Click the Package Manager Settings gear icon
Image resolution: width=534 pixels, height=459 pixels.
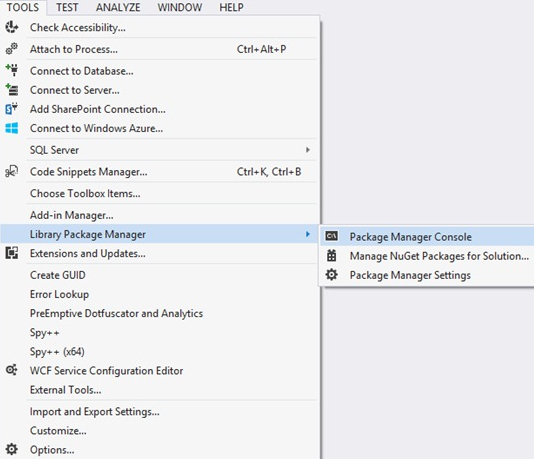point(331,274)
